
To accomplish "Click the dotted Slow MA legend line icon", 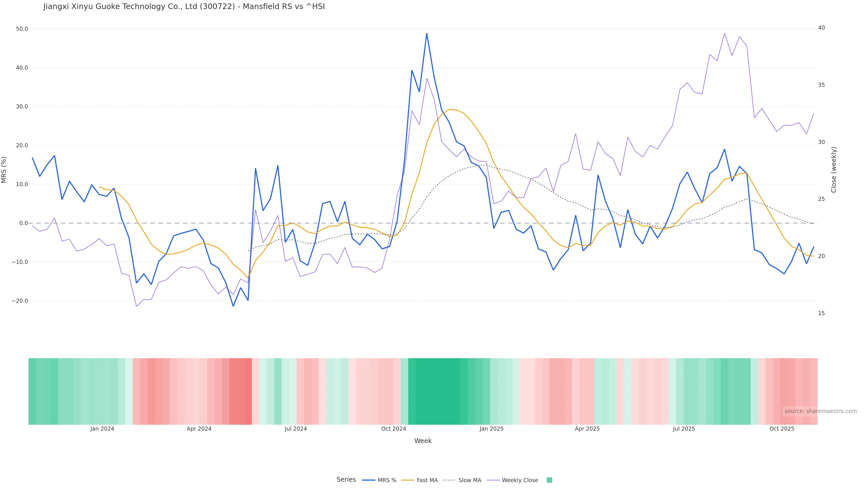I will pyautogui.click(x=449, y=480).
